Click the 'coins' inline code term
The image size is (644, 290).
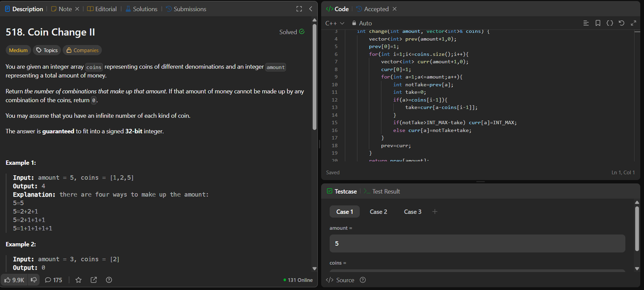(x=94, y=67)
